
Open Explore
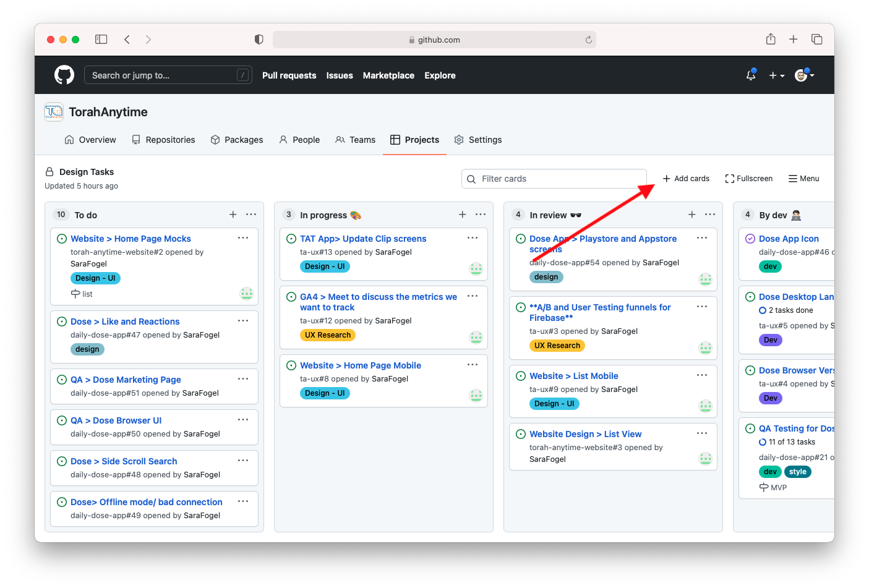click(x=440, y=75)
